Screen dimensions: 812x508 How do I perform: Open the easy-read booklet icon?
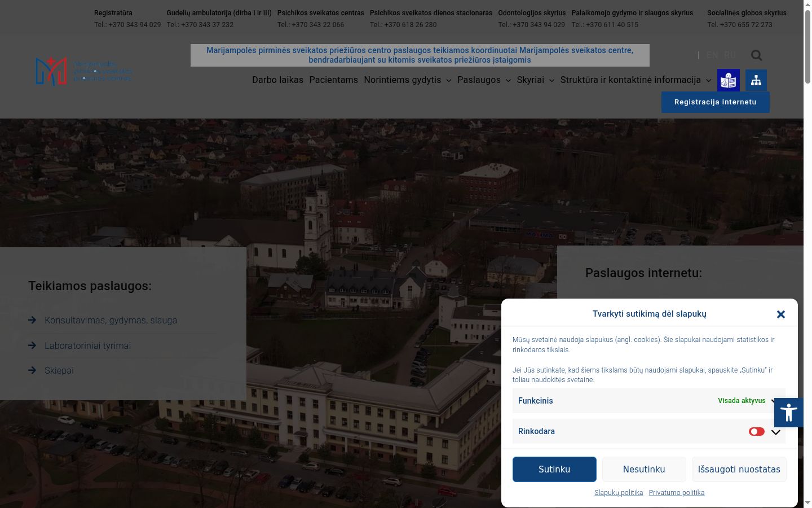729,80
